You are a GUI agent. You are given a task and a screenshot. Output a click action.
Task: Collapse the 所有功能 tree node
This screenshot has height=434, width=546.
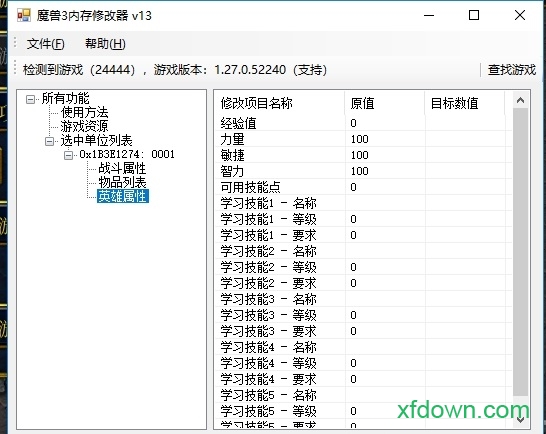(31, 100)
